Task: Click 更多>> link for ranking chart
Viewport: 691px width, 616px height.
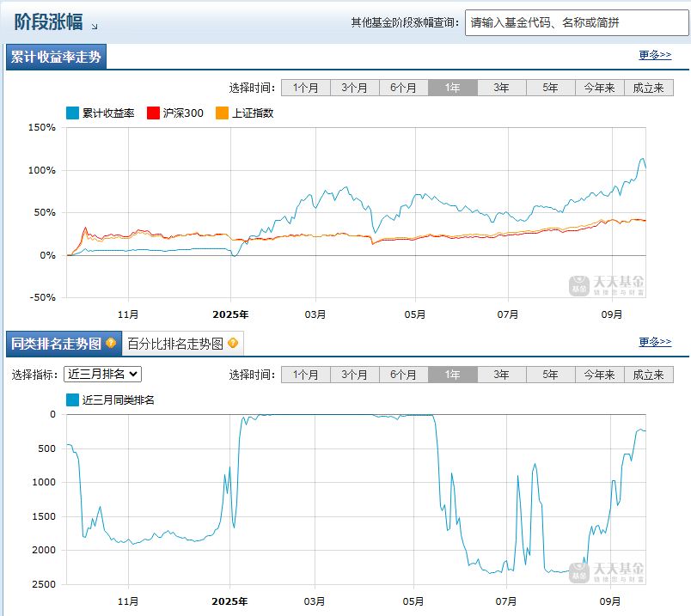Action: click(x=655, y=342)
